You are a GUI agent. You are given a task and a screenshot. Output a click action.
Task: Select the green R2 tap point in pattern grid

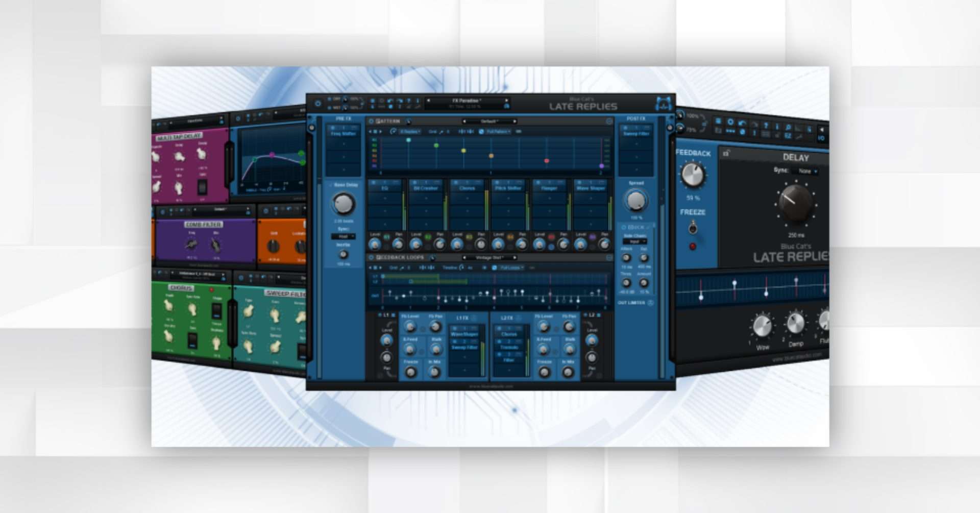436,145
